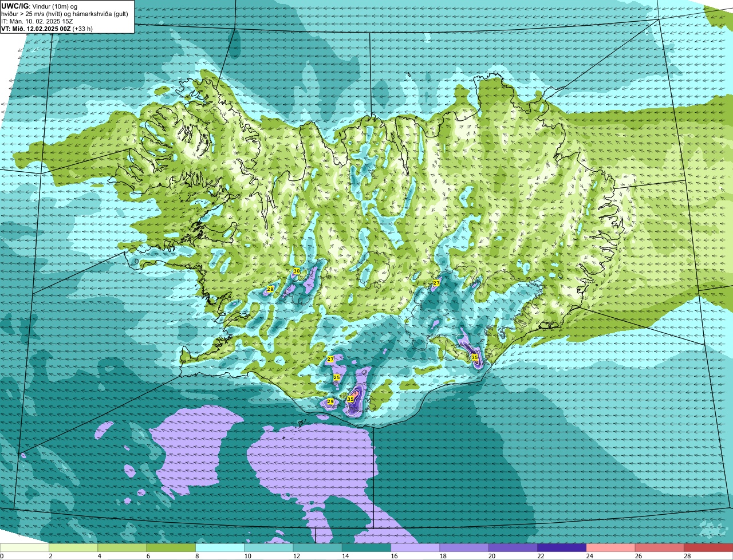Image resolution: width=733 pixels, height=560 pixels.
Task: Click the legend tick number 20
Action: click(491, 556)
